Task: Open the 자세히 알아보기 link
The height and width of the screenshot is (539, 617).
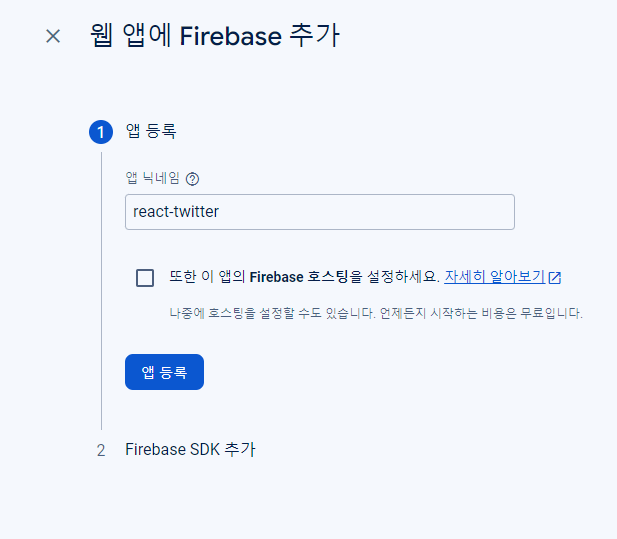Action: pos(495,277)
